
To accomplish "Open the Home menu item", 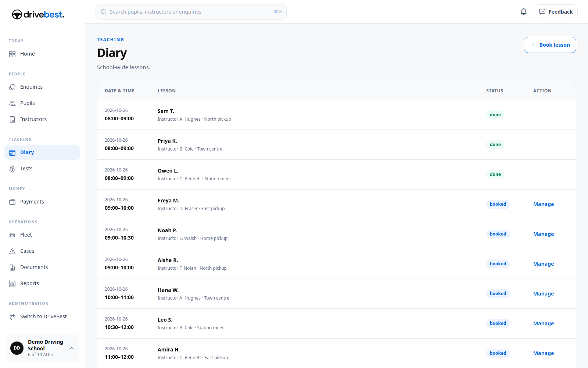I will [x=42, y=54].
